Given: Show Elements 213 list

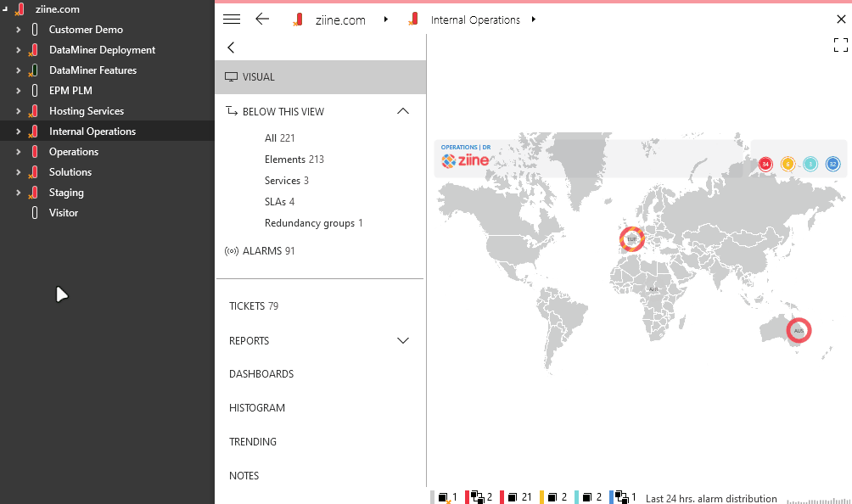Looking at the screenshot, I should [294, 160].
